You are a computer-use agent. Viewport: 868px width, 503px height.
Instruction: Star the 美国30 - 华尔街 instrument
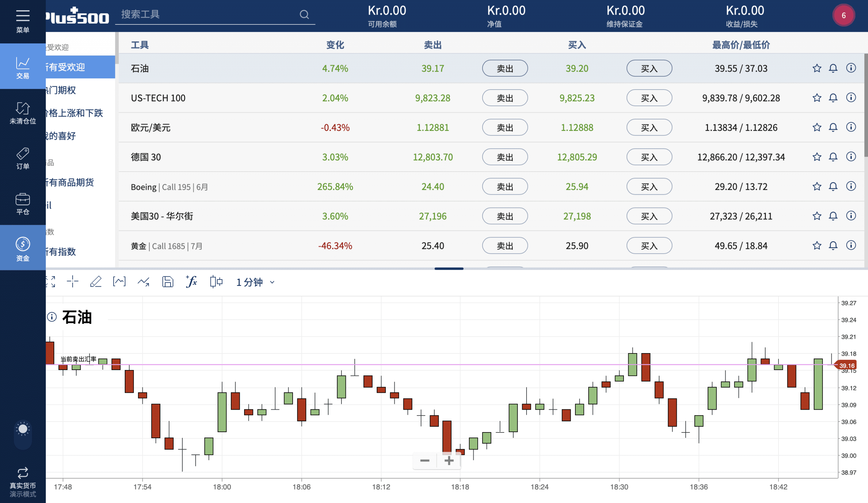817,216
